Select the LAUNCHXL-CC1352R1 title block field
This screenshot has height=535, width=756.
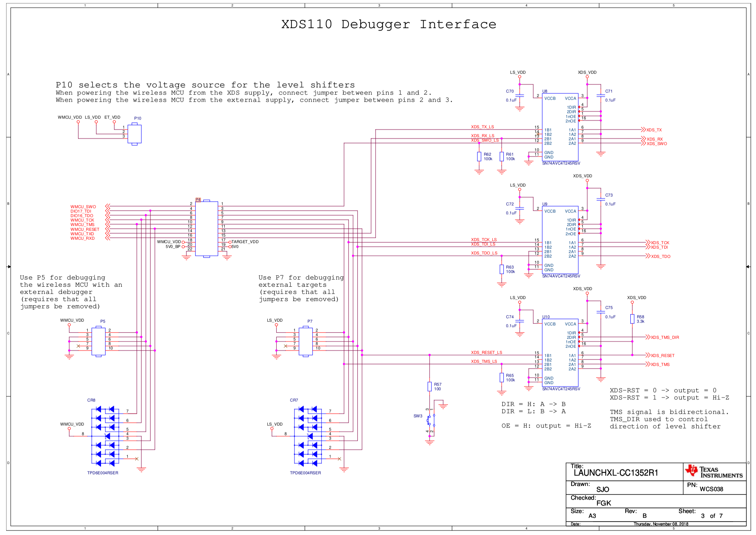[615, 473]
